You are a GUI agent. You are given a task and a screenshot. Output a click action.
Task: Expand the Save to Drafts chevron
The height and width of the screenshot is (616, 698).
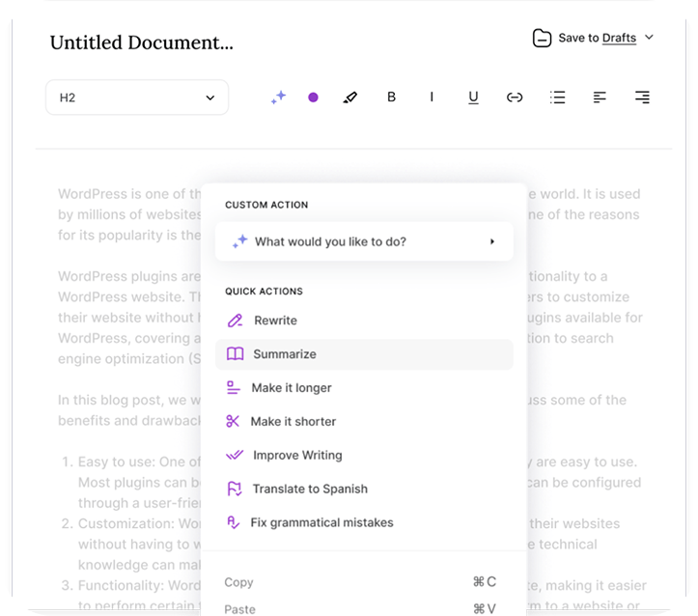pos(649,38)
